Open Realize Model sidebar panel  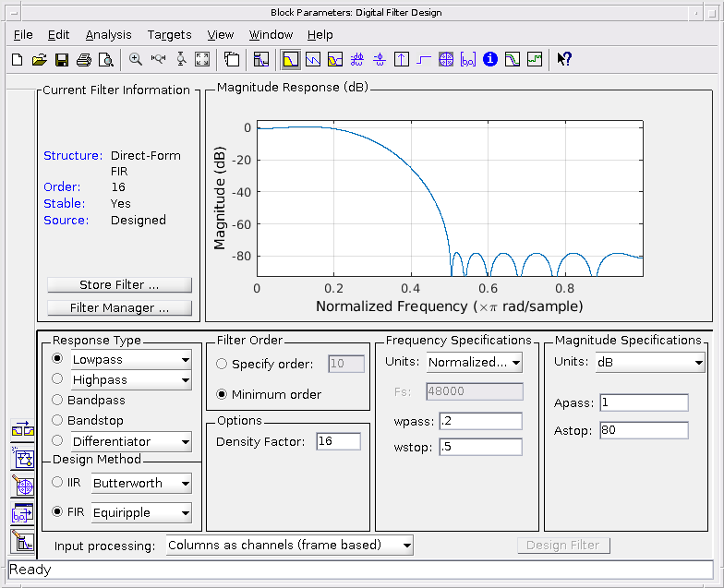coord(22,458)
